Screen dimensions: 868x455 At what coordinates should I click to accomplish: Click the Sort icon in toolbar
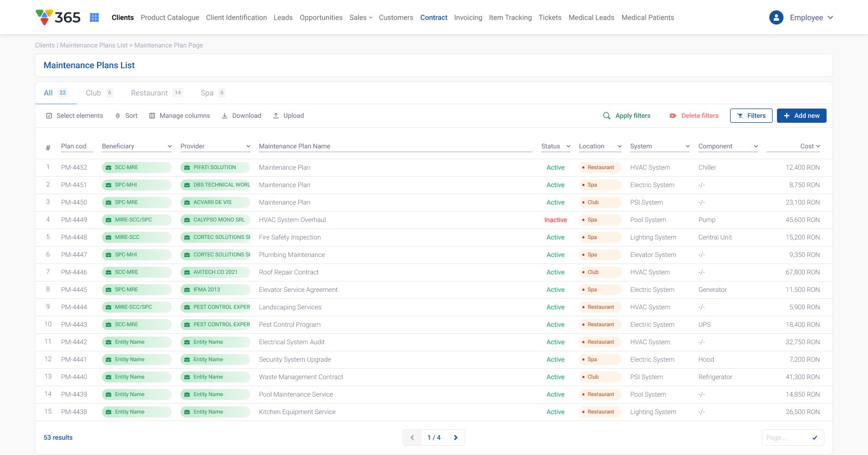pos(118,116)
